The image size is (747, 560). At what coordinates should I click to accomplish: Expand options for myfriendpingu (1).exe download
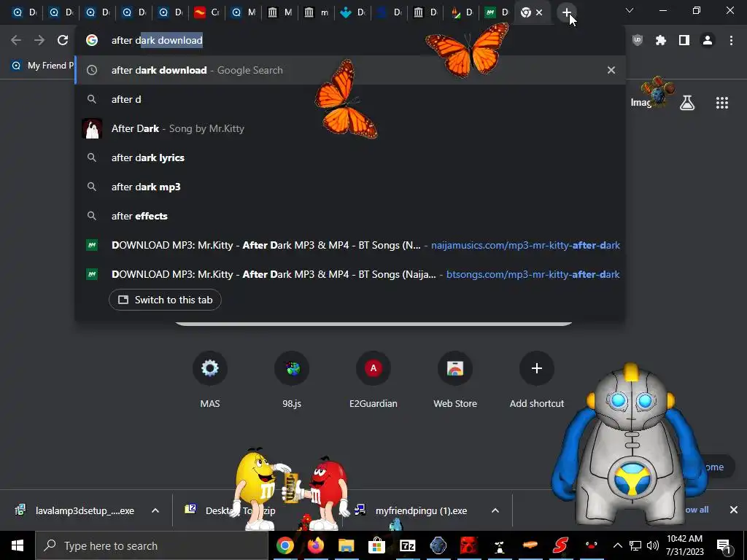[x=495, y=510]
